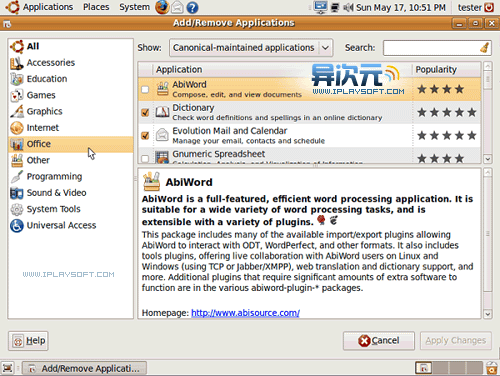Open the Show filter dropdown
Image resolution: width=500 pixels, height=376 pixels.
pyautogui.click(x=251, y=48)
